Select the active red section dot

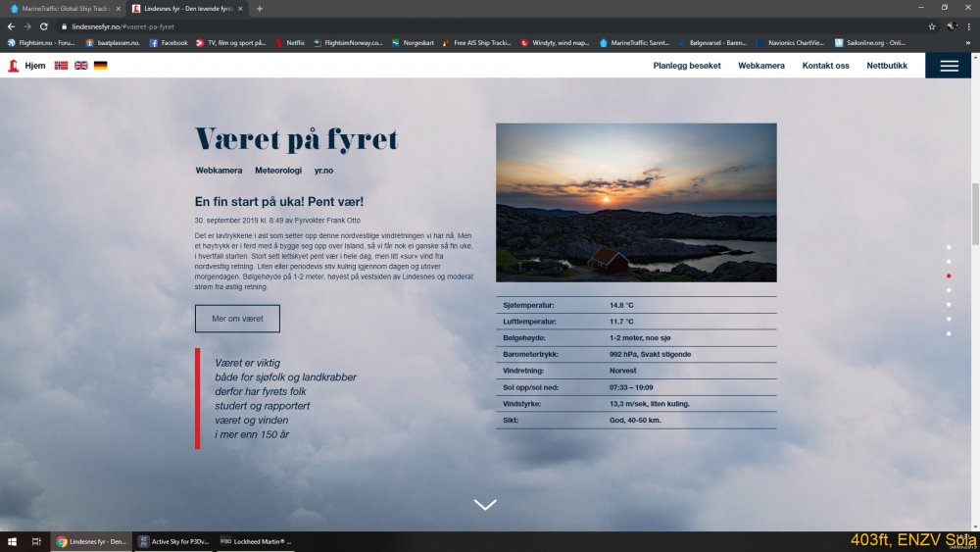coord(949,276)
